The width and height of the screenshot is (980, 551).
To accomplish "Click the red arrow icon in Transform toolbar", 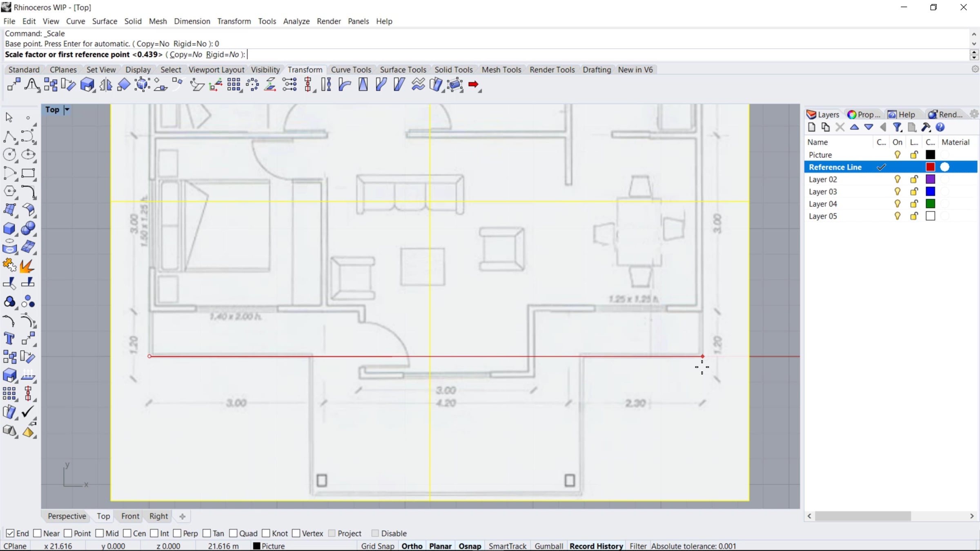I will pos(474,84).
